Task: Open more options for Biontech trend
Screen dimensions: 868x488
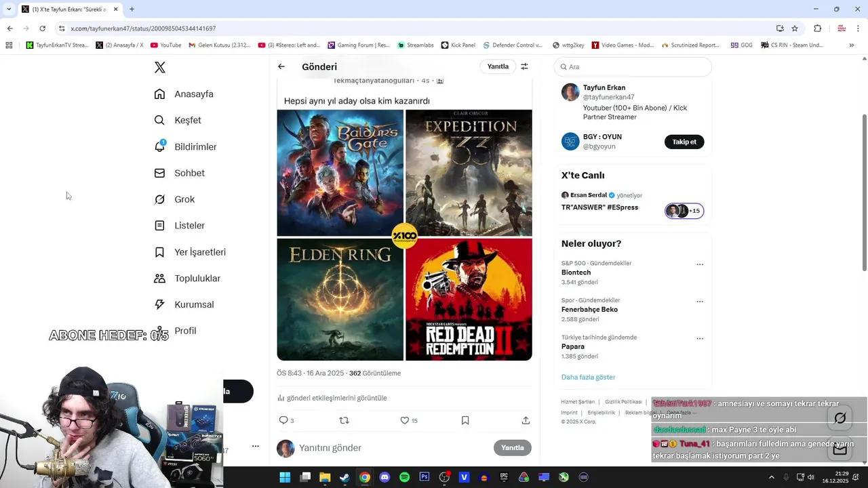Action: (x=700, y=264)
